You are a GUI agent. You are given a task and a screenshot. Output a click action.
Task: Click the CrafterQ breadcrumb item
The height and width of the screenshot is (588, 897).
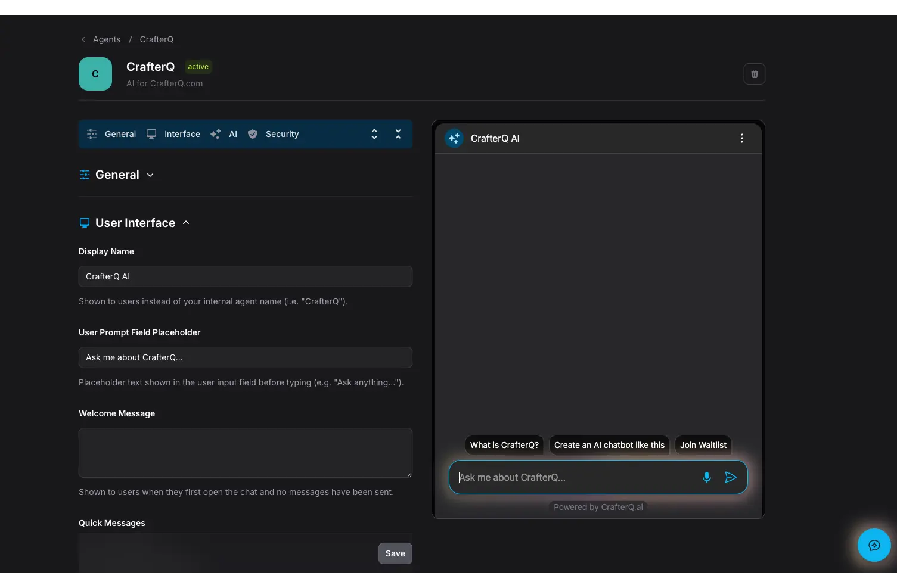[x=157, y=39]
